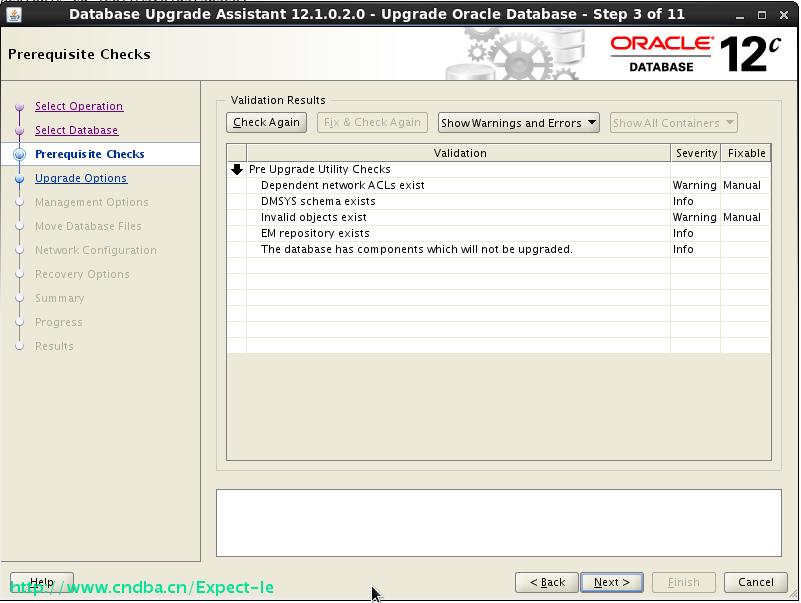
Task: Maximize the Database Upgrade Assistant window
Action: (x=762, y=15)
